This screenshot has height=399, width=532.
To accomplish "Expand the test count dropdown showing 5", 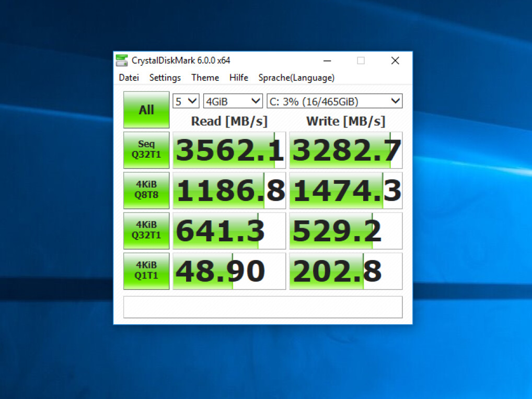I will pyautogui.click(x=186, y=101).
